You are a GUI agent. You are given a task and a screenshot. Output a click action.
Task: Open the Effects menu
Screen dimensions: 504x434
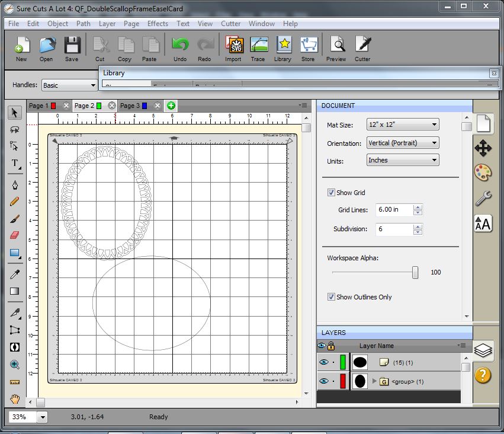coord(158,24)
